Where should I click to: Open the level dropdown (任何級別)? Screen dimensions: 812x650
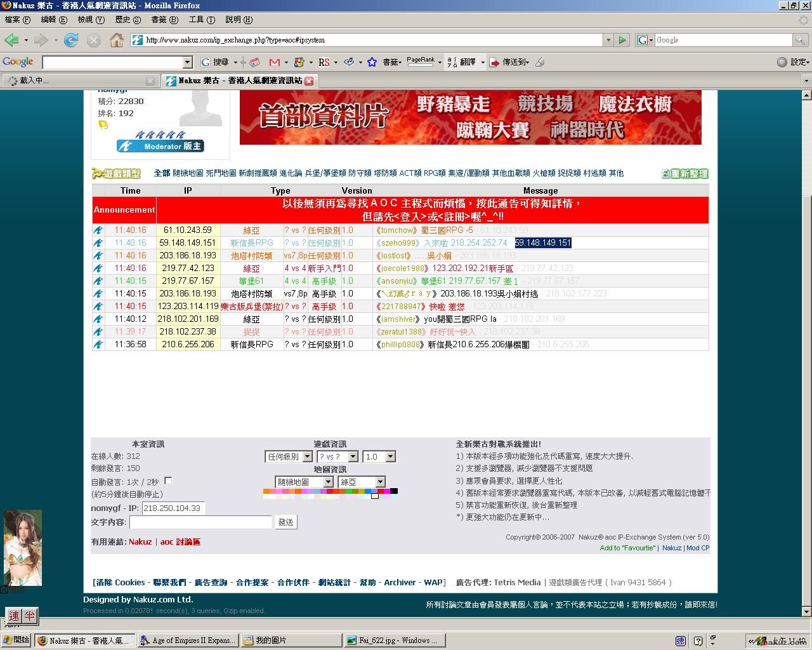[x=289, y=456]
